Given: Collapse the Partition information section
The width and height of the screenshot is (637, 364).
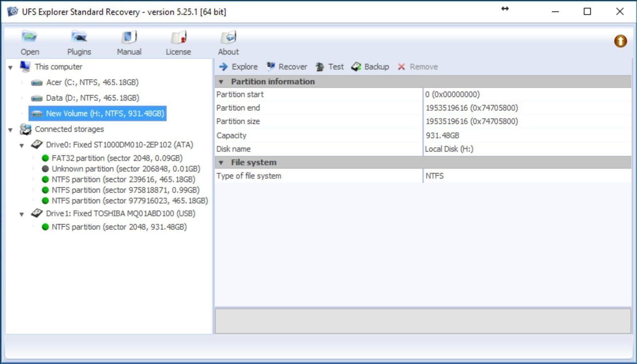Looking at the screenshot, I should (221, 82).
